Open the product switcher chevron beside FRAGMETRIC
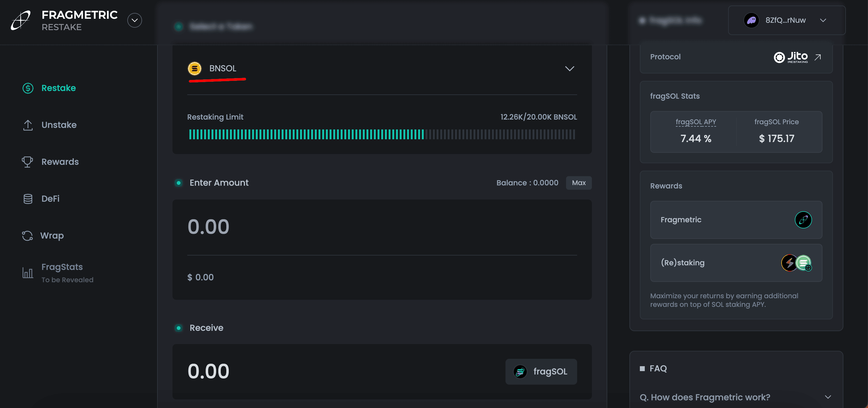The image size is (868, 408). (134, 20)
